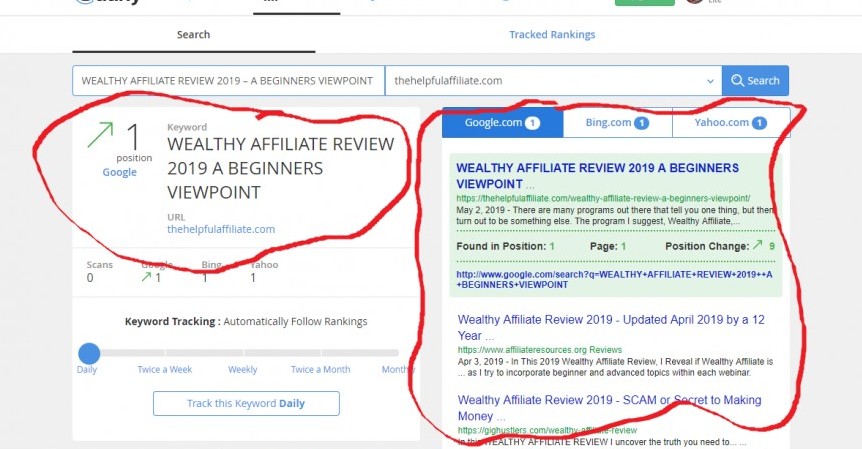Screen dimensions: 862x449
Task: Click the Scans value 0
Action: point(90,278)
